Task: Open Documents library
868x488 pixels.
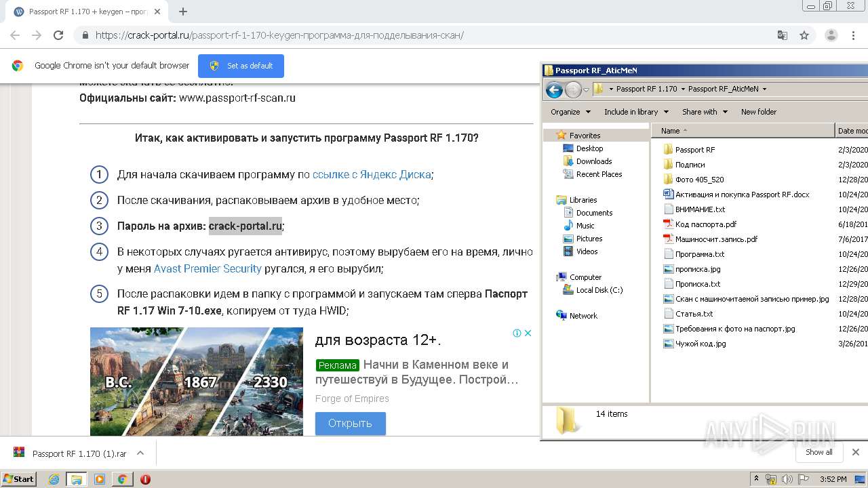Action: 594,213
